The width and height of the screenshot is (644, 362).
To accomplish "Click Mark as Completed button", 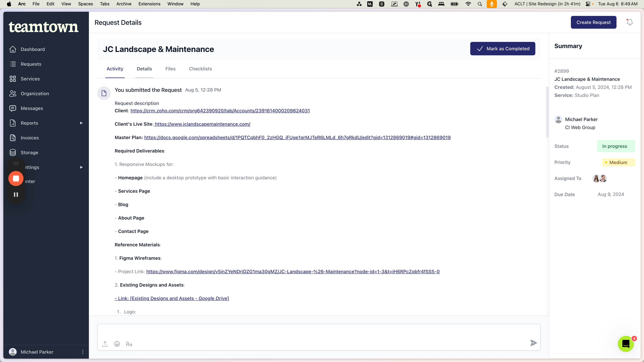I will click(502, 48).
